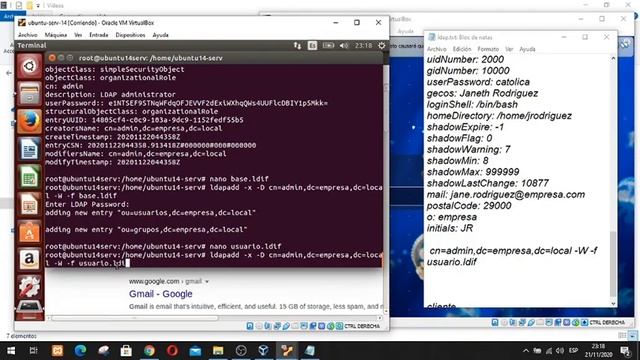Click the network indicator in Ubuntu panel
Viewport: 640px width, 360px height.
[297, 45]
